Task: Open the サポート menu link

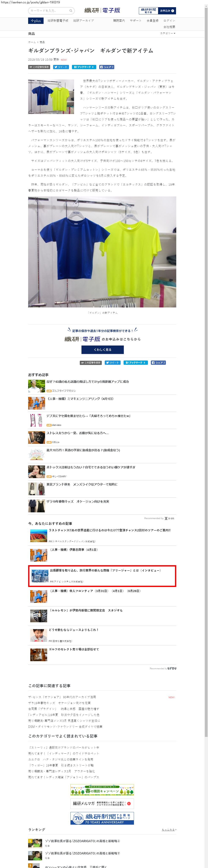Action: tap(135, 21)
